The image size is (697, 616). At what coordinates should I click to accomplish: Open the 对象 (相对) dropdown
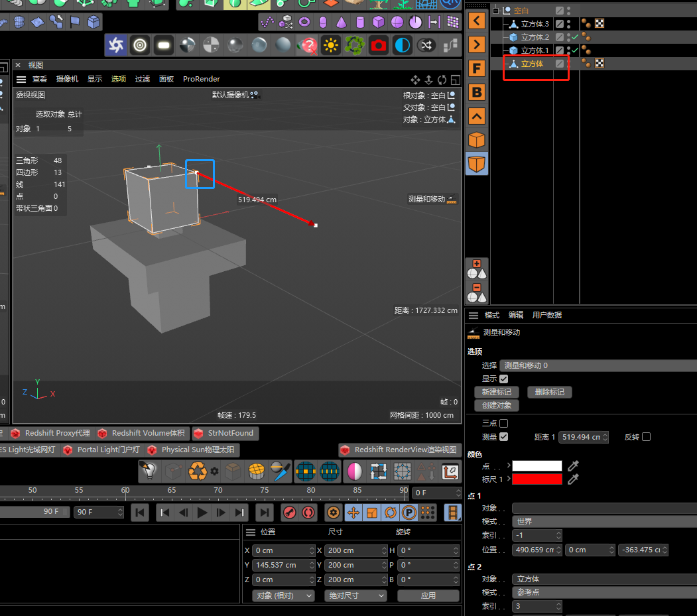click(x=283, y=595)
